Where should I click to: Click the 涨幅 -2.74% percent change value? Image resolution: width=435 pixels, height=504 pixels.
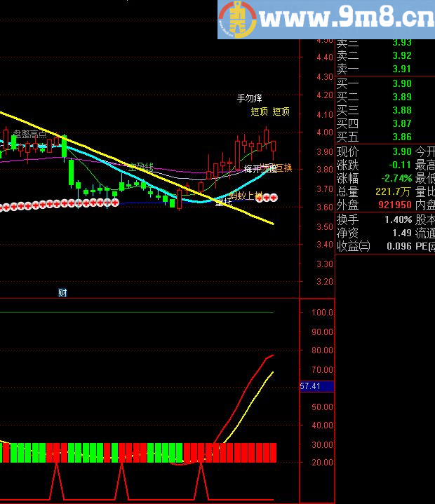(396, 178)
